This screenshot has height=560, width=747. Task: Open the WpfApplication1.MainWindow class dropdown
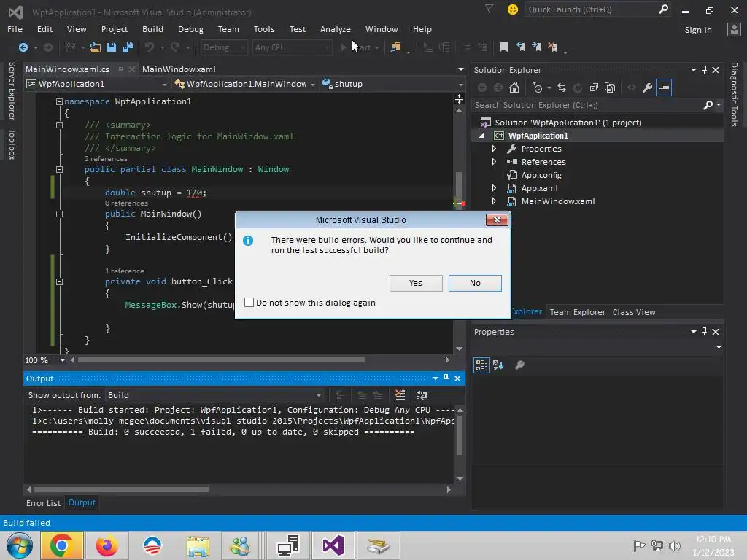point(245,84)
